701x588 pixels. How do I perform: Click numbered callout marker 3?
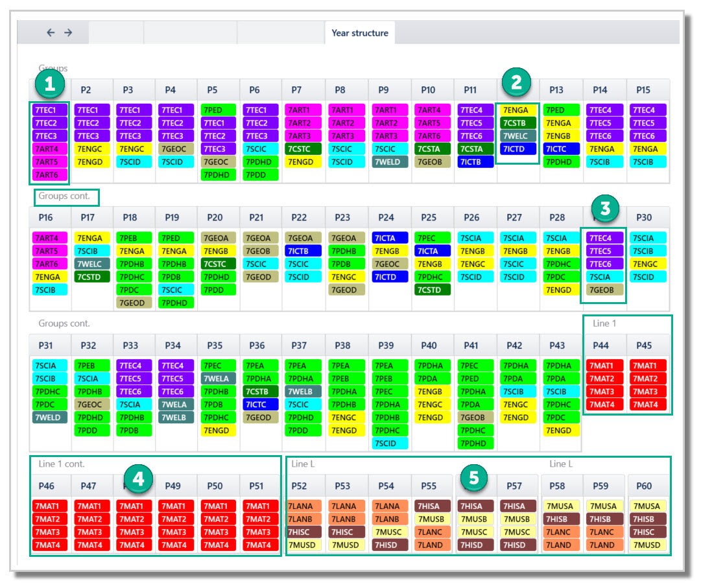tap(605, 208)
